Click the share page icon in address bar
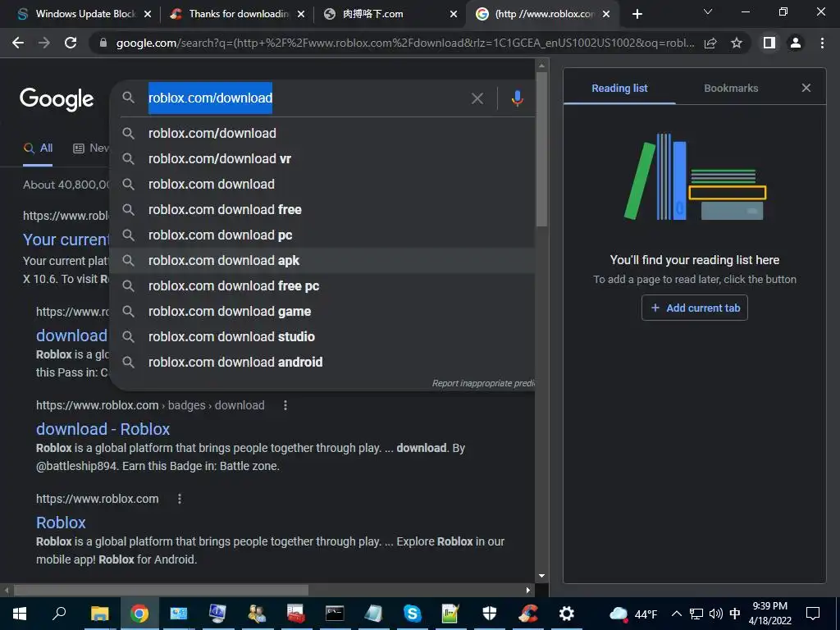Image resolution: width=840 pixels, height=630 pixels. (x=710, y=43)
